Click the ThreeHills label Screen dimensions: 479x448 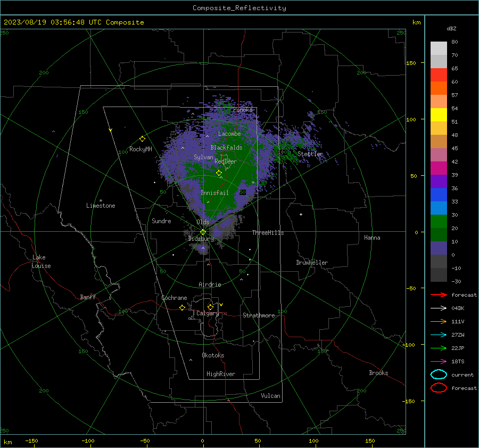pyautogui.click(x=268, y=233)
